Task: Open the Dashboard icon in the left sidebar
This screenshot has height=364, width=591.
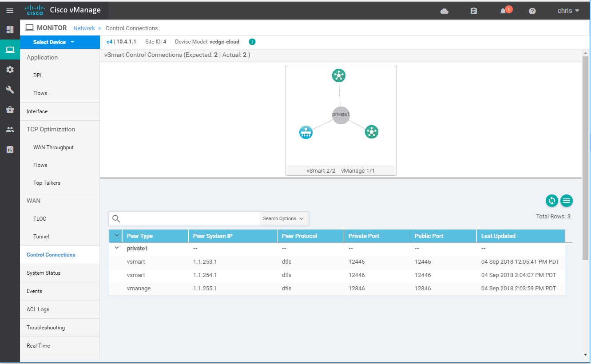Action: 9,29
